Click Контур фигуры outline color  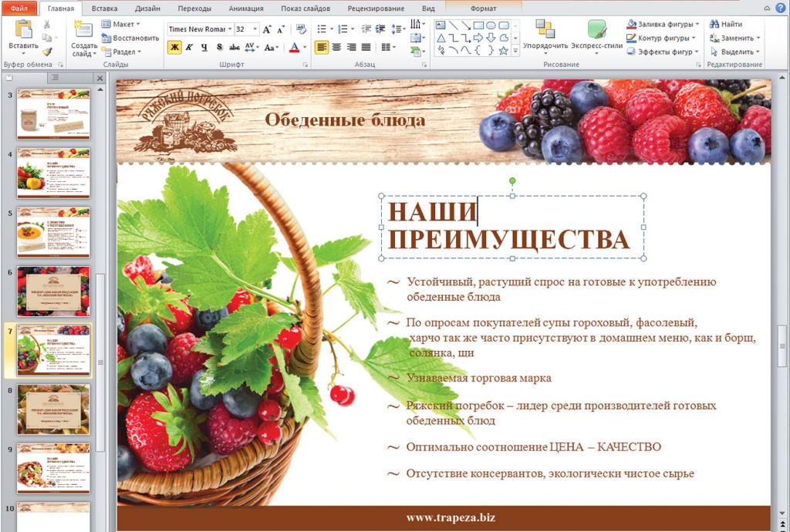(660, 38)
